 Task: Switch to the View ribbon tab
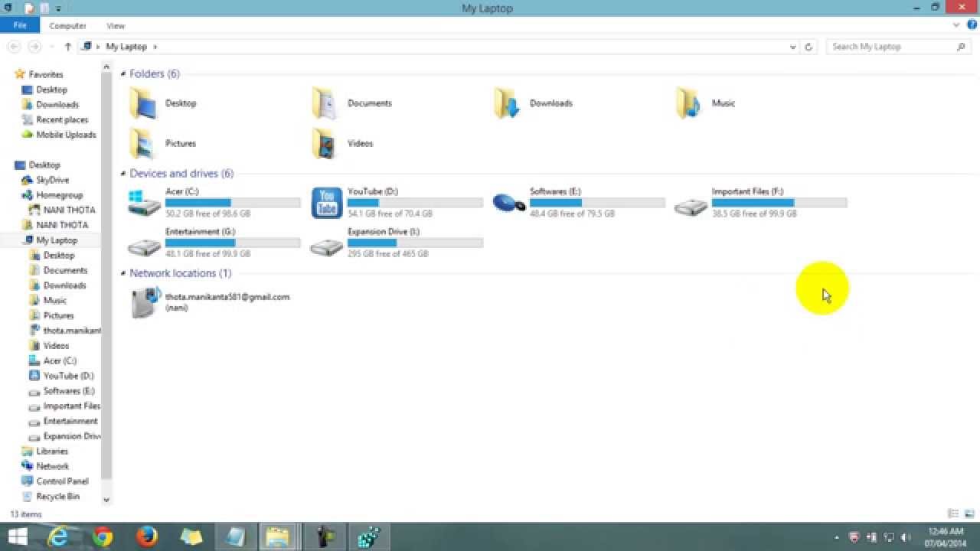(x=115, y=25)
